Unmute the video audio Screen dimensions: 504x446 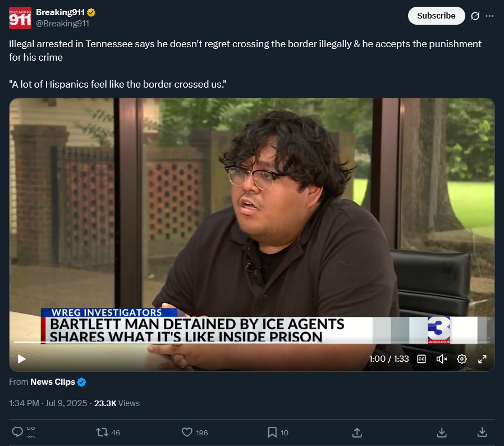pos(442,359)
